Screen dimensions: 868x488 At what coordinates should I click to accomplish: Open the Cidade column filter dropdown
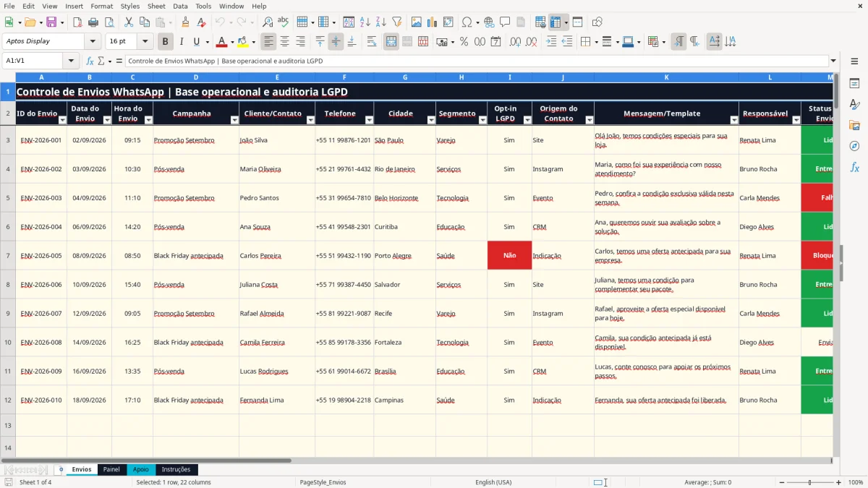tap(431, 120)
